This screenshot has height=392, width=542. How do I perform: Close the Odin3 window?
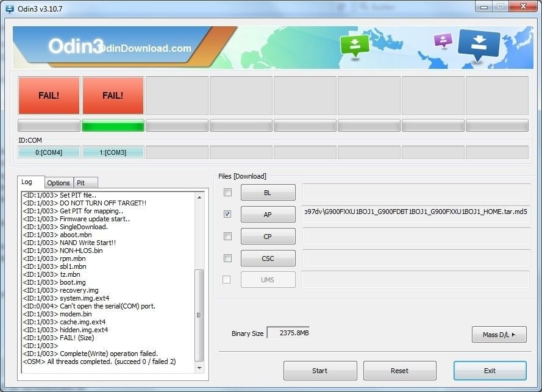pyautogui.click(x=523, y=7)
